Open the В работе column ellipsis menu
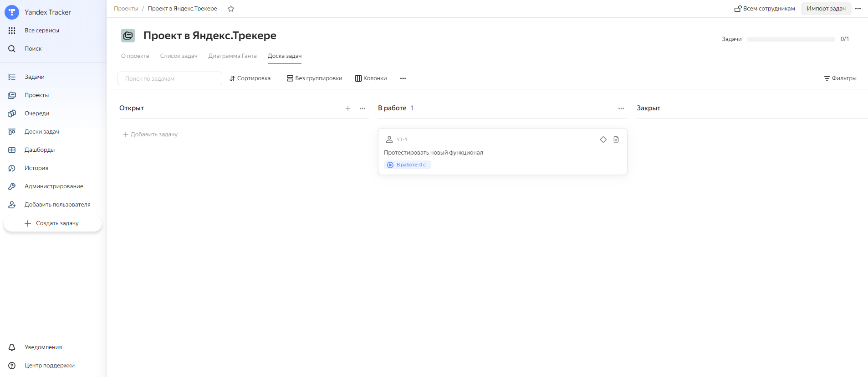This screenshot has width=868, height=377. pos(621,108)
